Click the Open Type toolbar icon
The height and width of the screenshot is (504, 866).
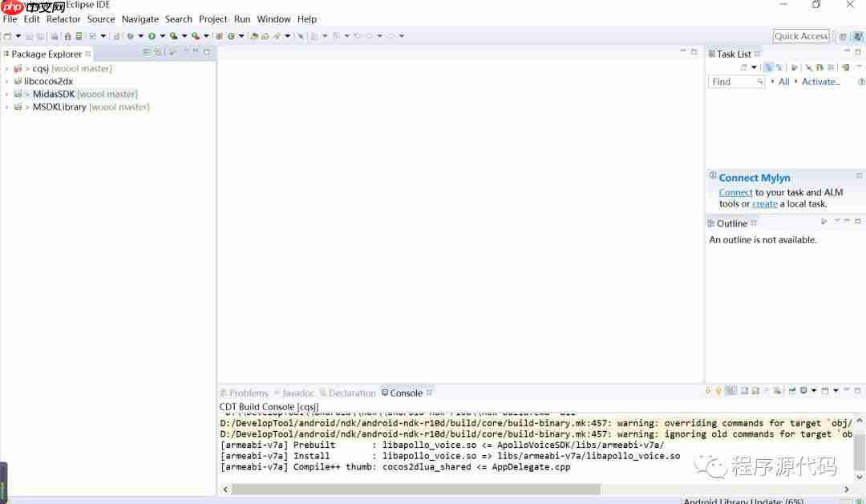point(254,36)
